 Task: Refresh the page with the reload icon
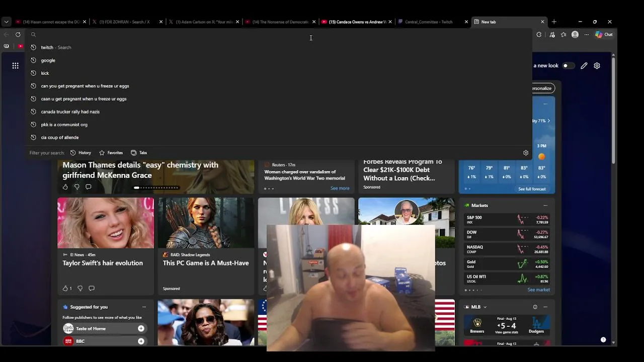click(18, 34)
